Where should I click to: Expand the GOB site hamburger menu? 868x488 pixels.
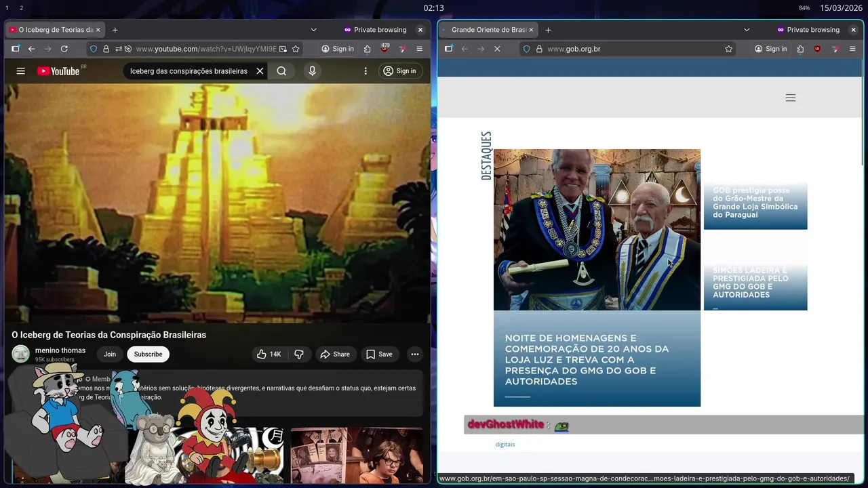[790, 98]
